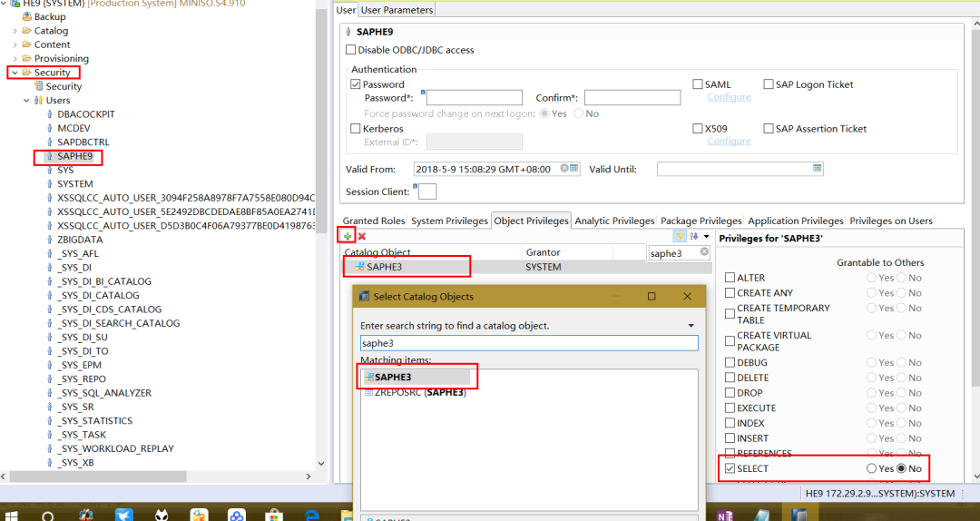Click the info marker beside Password label

click(x=423, y=93)
